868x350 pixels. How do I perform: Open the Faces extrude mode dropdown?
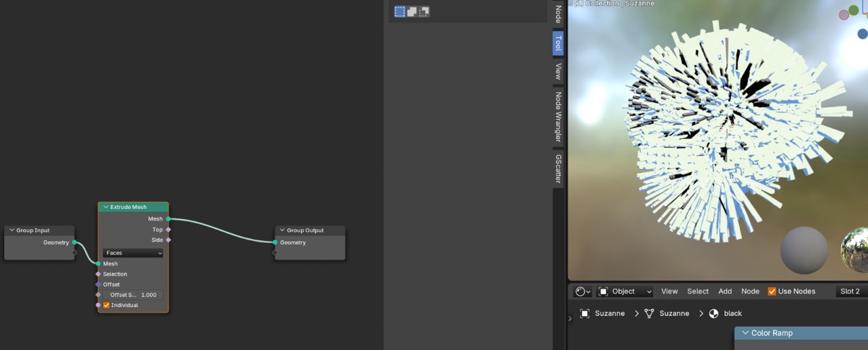pyautogui.click(x=133, y=253)
